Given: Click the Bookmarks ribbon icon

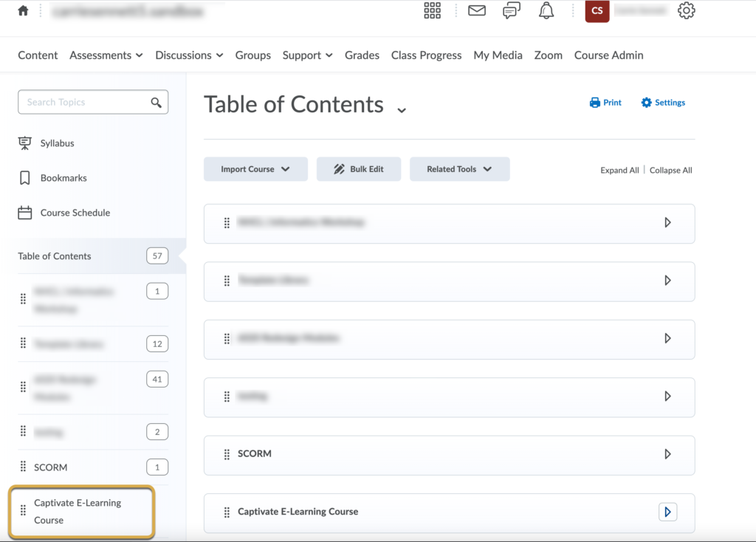Looking at the screenshot, I should (24, 178).
